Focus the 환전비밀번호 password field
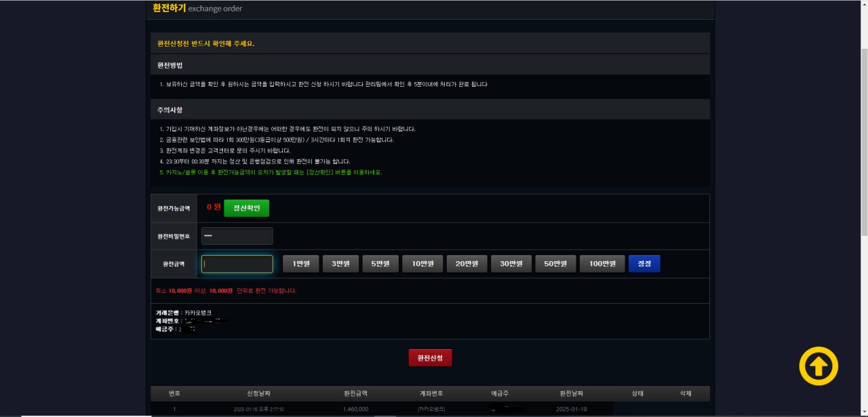The width and height of the screenshot is (868, 417). (237, 236)
